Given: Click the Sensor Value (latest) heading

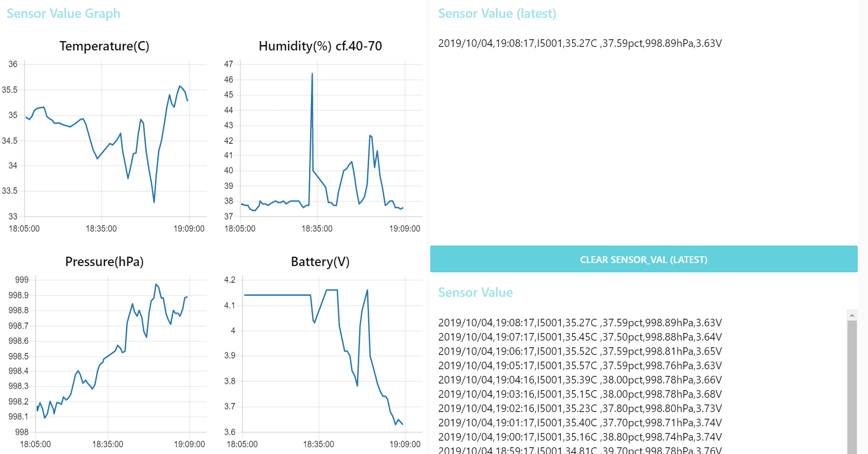Looking at the screenshot, I should (497, 13).
